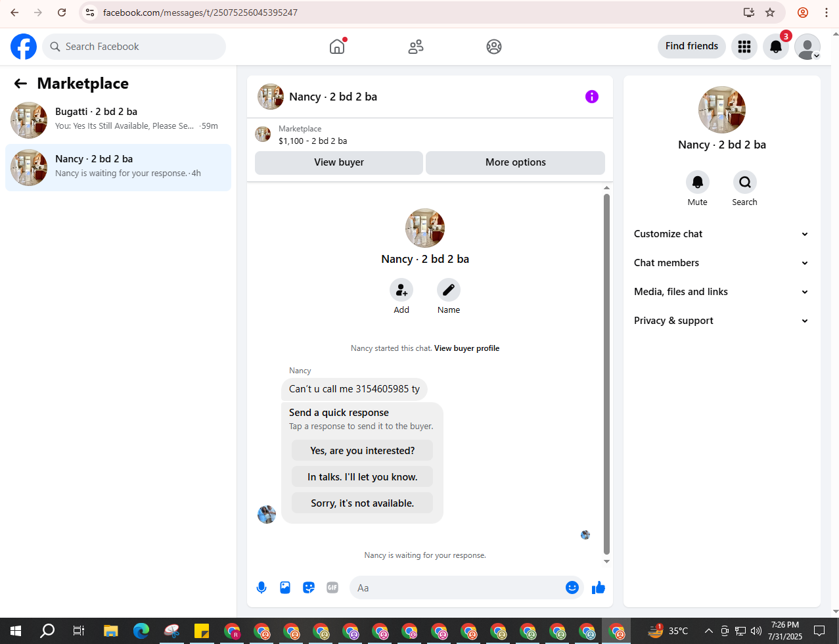Image resolution: width=839 pixels, height=644 pixels.
Task: Click the back arrow beside Marketplace
Action: (x=20, y=83)
